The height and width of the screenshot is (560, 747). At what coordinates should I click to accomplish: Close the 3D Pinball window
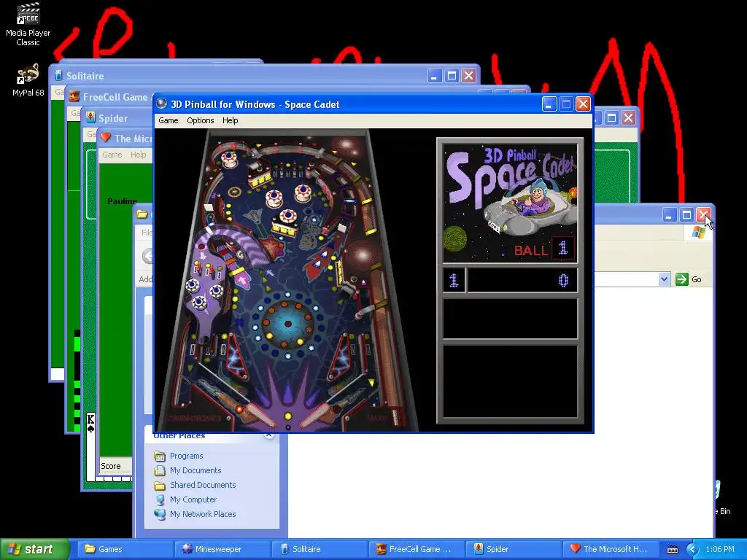[583, 104]
